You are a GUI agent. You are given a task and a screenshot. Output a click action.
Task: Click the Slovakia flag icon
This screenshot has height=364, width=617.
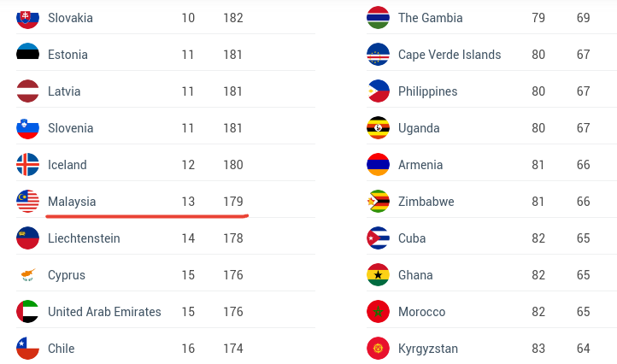[27, 18]
